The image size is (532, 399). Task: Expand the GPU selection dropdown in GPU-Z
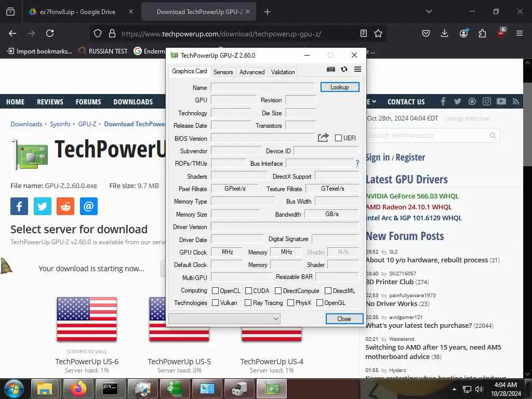224,318
